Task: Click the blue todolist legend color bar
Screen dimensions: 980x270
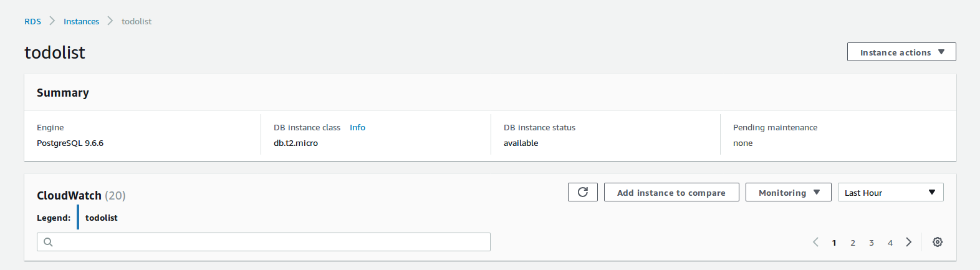Action: point(78,217)
